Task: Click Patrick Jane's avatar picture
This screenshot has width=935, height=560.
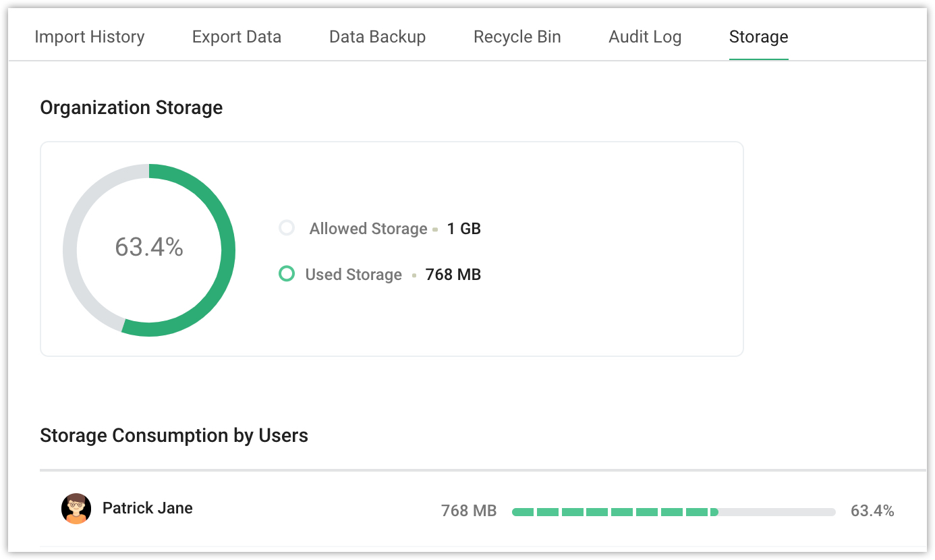Action: click(x=76, y=509)
